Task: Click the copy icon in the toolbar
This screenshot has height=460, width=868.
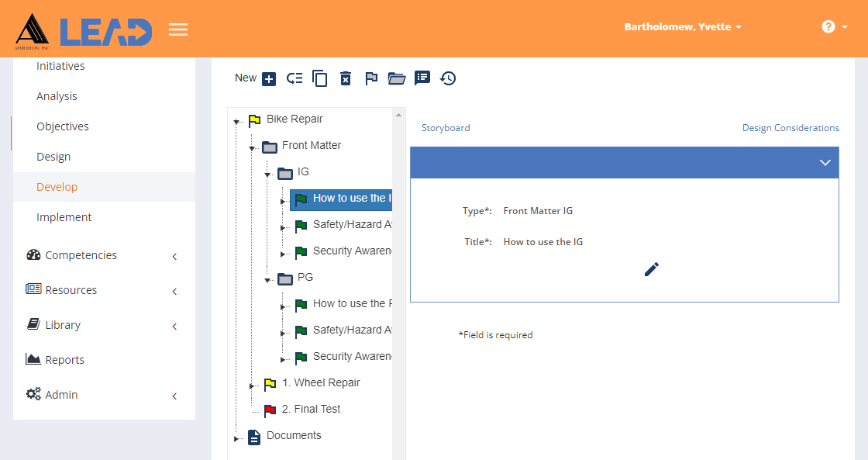Action: (319, 78)
